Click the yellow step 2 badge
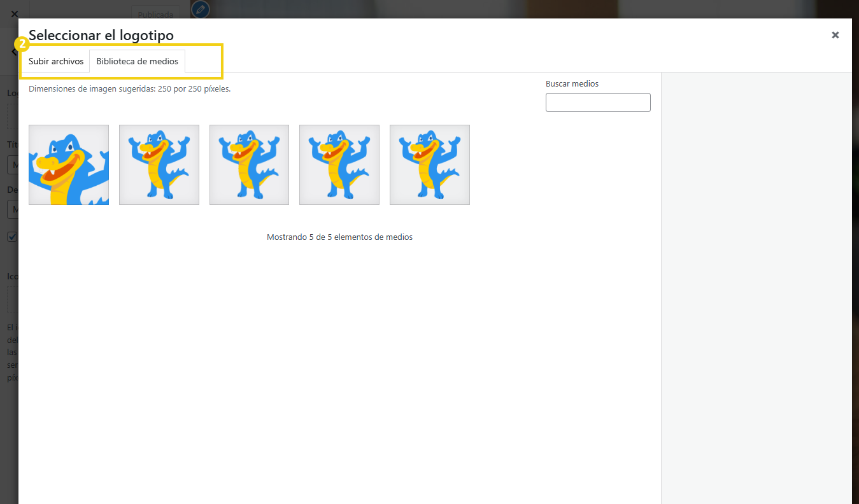Viewport: 859px width, 504px height. tap(23, 43)
